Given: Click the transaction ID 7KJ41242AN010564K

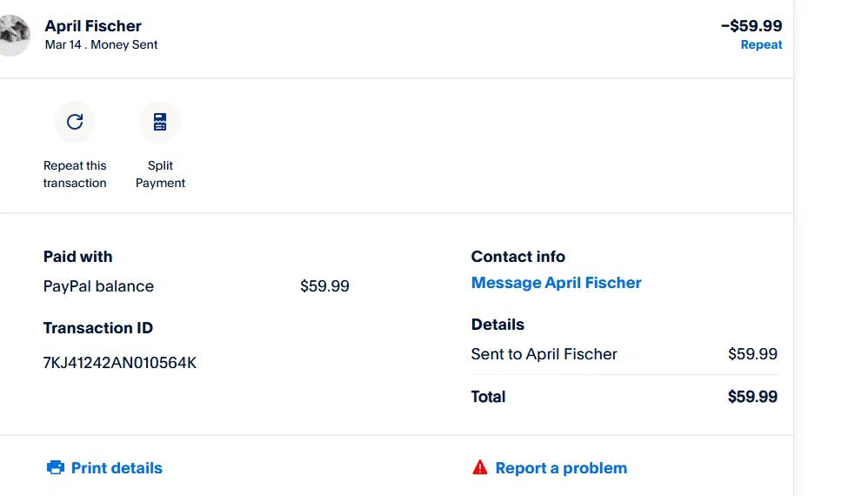Looking at the screenshot, I should (x=120, y=363).
